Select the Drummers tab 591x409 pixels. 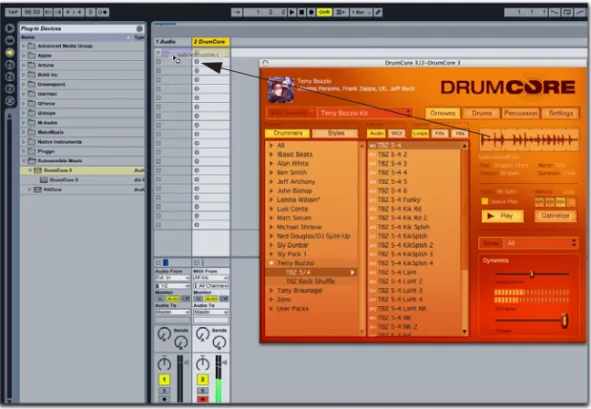click(288, 133)
